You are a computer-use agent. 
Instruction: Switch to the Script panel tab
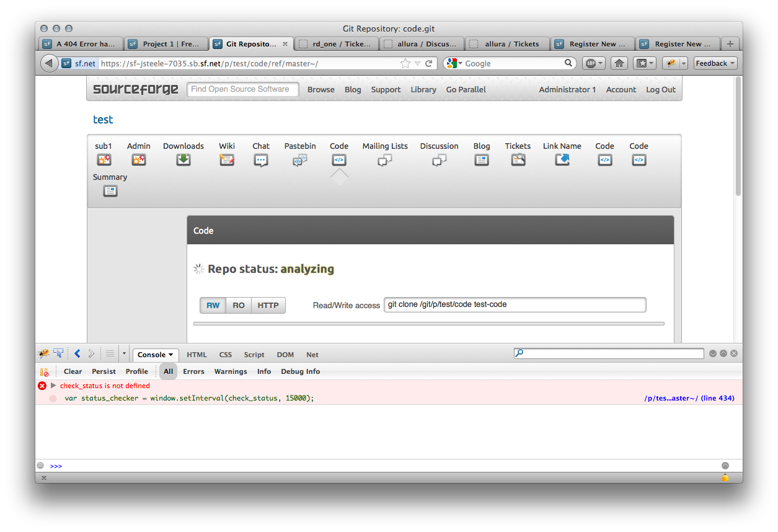click(x=254, y=355)
